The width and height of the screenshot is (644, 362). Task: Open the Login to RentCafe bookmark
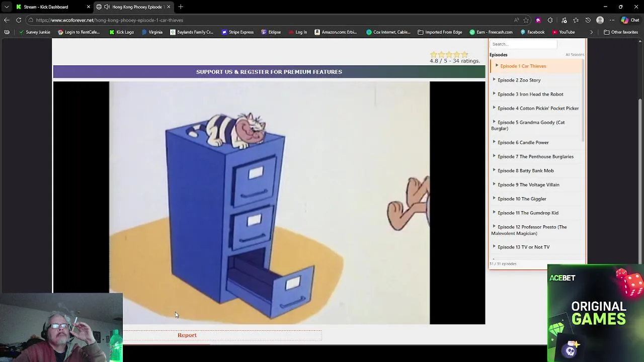78,32
